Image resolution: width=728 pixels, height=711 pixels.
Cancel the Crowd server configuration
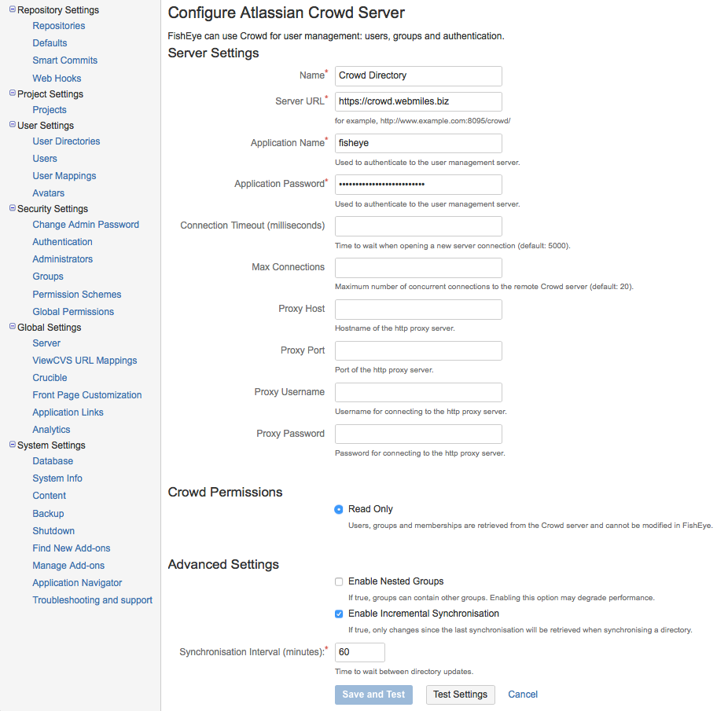click(523, 695)
